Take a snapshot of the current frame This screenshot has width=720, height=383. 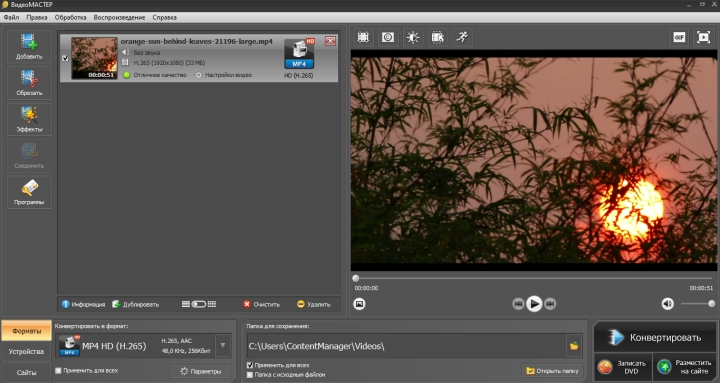click(x=360, y=304)
